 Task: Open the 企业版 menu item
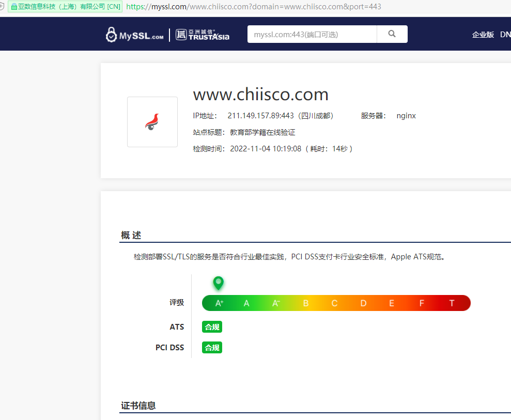click(x=483, y=34)
